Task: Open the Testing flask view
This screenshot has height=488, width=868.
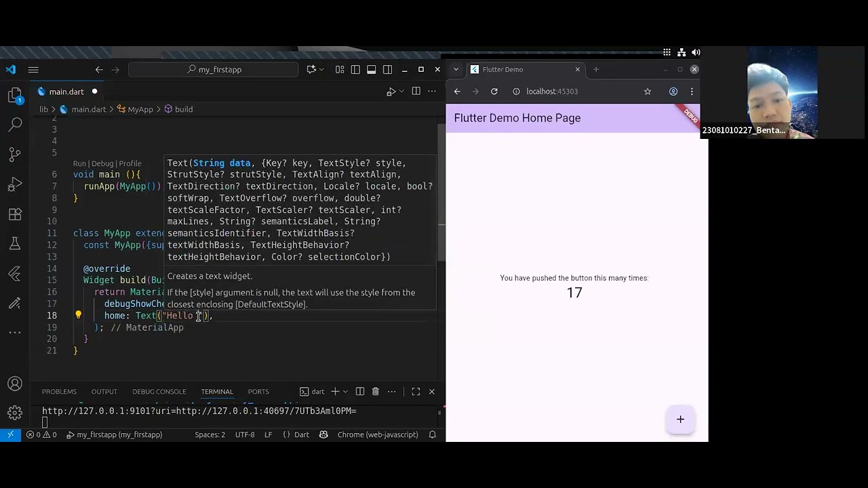Action: 15,243
